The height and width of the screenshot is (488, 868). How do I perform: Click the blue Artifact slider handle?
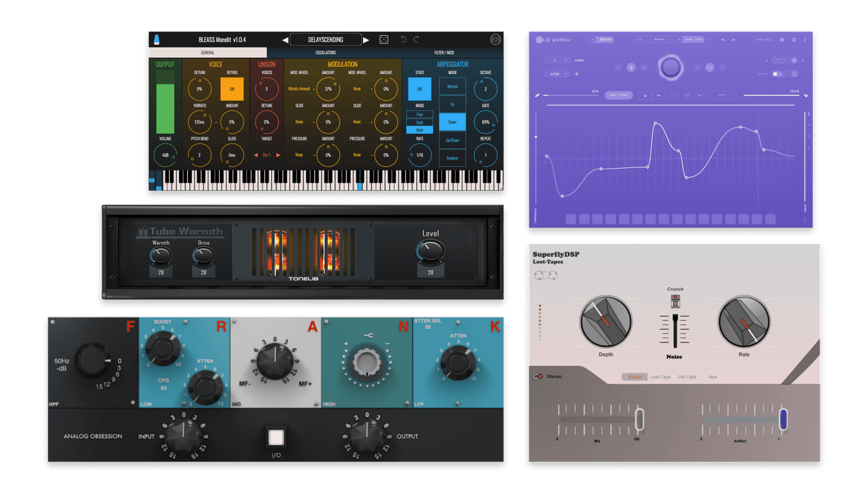pos(783,419)
